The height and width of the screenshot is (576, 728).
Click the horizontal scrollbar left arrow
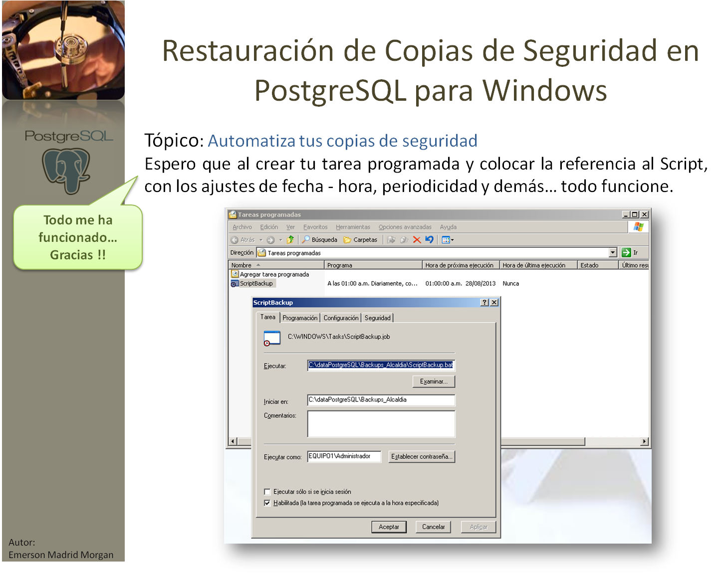click(233, 441)
